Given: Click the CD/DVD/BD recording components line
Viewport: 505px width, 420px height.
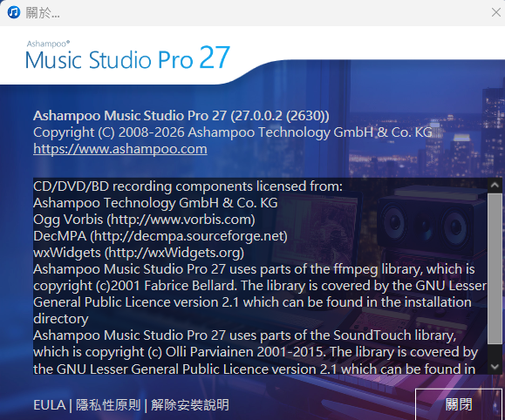Looking at the screenshot, I should (x=188, y=186).
